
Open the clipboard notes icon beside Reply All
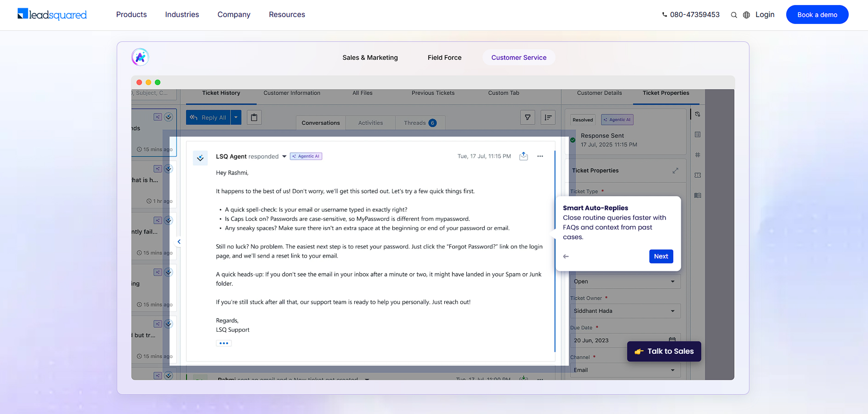[254, 117]
